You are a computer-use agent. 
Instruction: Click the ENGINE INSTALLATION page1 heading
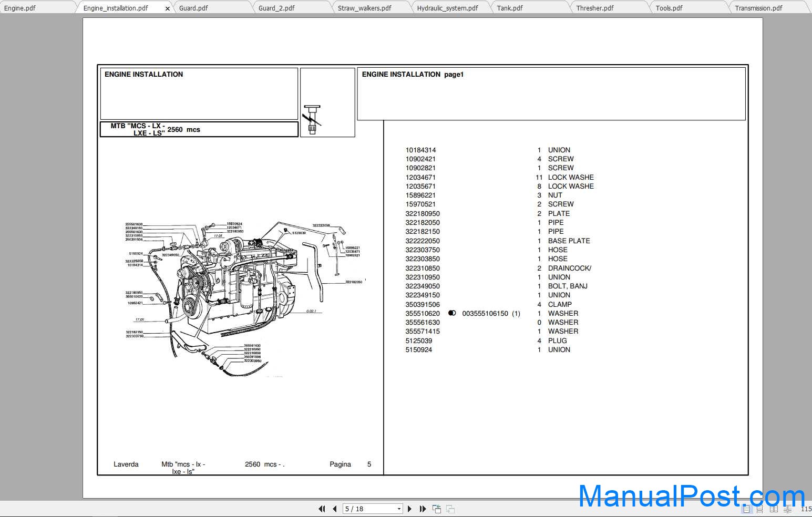point(413,74)
